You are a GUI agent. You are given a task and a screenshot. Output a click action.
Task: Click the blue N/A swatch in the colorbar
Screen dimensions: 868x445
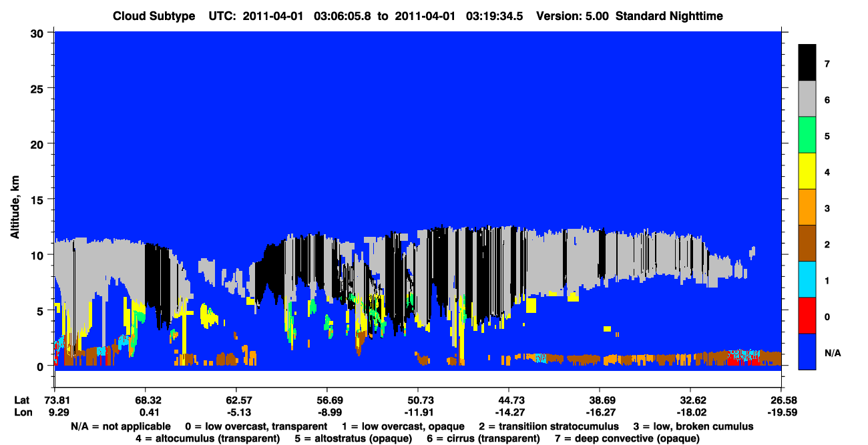click(808, 352)
